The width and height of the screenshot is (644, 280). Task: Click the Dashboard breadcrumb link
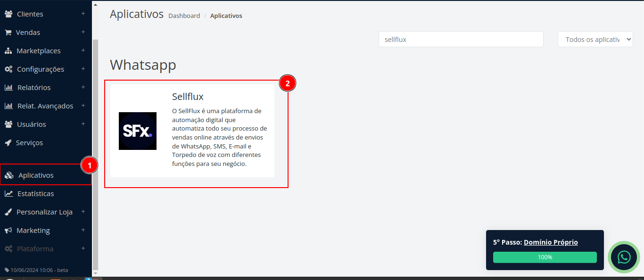click(184, 16)
